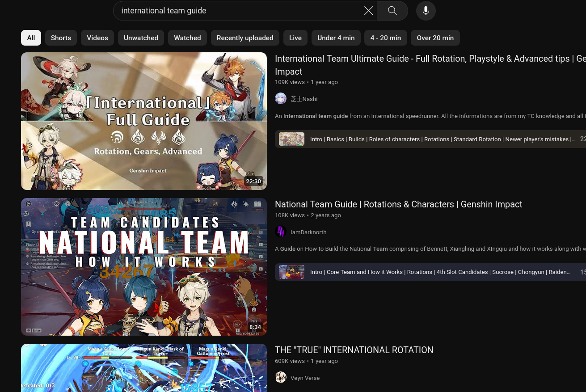Clear the search query with the X icon

pos(368,11)
